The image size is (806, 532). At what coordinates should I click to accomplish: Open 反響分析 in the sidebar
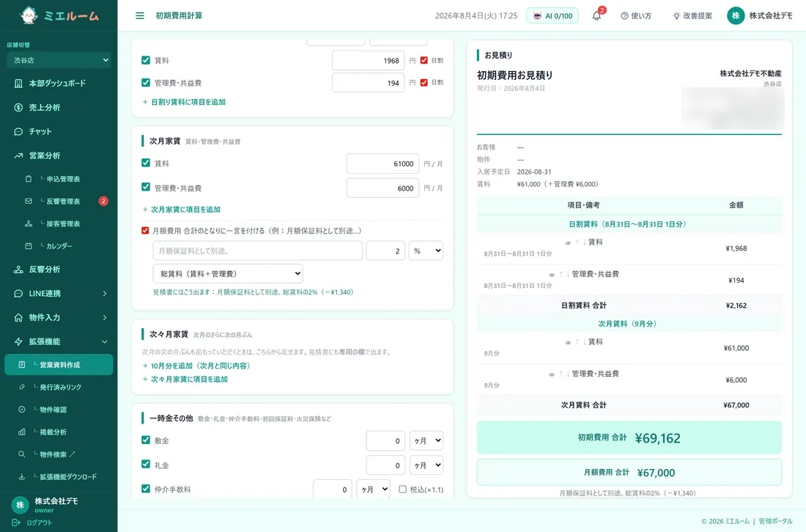tap(59, 270)
